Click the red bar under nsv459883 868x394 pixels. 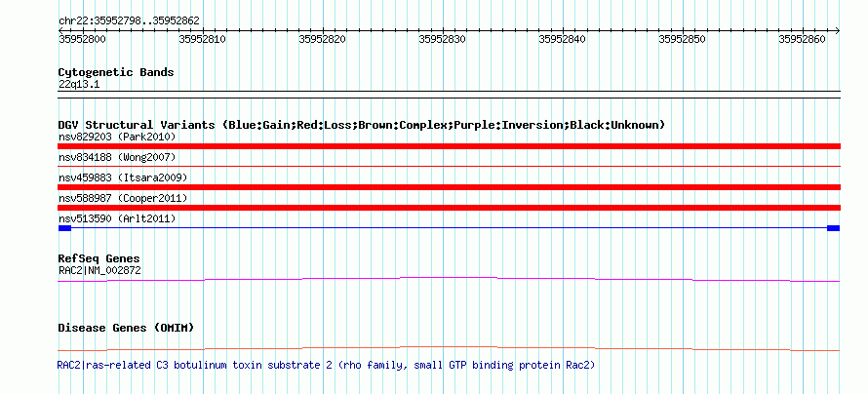click(449, 187)
